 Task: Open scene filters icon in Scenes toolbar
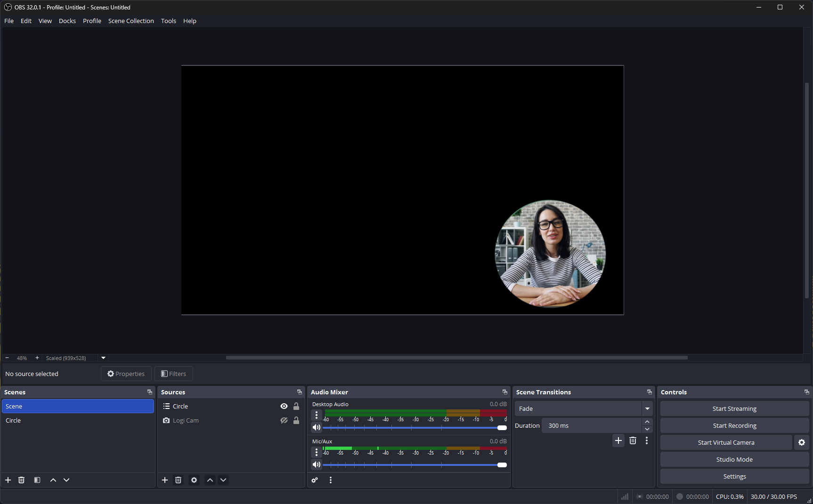37,480
